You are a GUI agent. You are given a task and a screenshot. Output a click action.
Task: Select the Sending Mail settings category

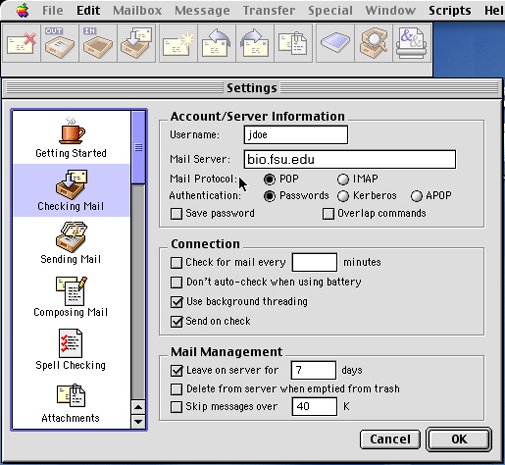pyautogui.click(x=71, y=243)
